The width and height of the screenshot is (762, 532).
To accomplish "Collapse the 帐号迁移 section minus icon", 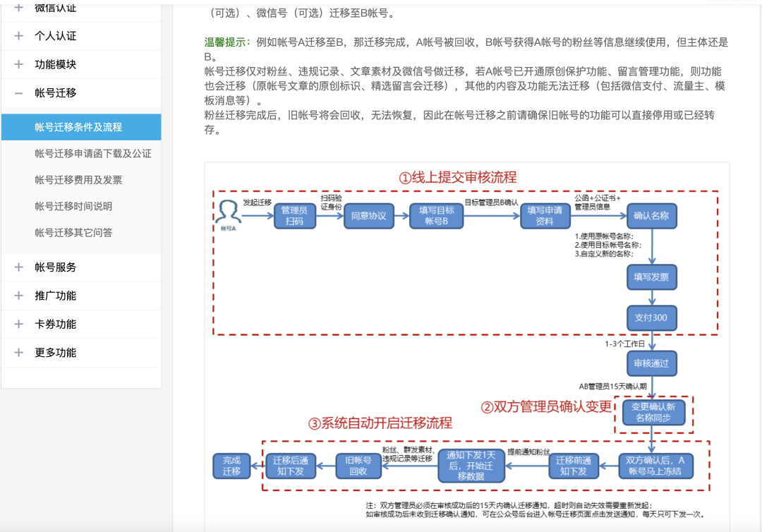I will [x=19, y=92].
